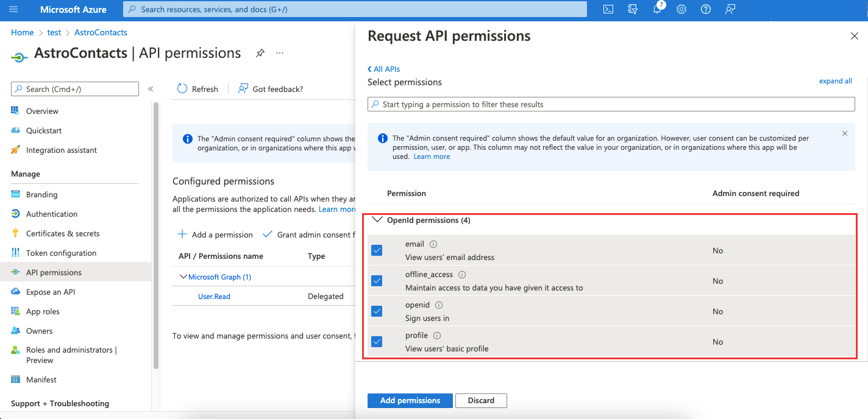This screenshot has width=868, height=419.
Task: Focus the sidebar Search (Cmd+/) box
Action: pyautogui.click(x=75, y=89)
